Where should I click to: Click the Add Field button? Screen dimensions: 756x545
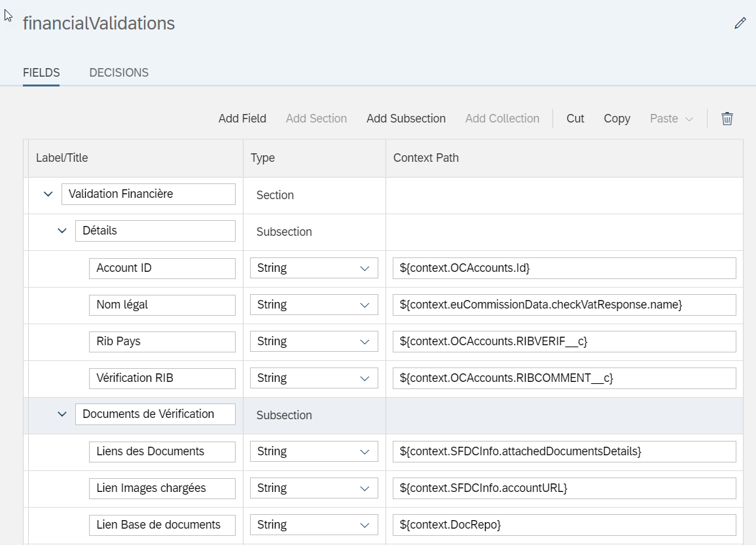click(242, 119)
